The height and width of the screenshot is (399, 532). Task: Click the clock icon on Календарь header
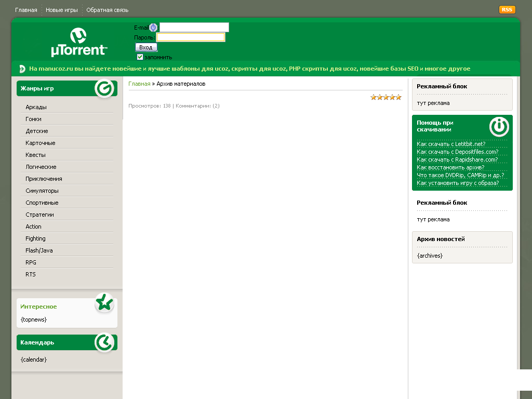104,342
